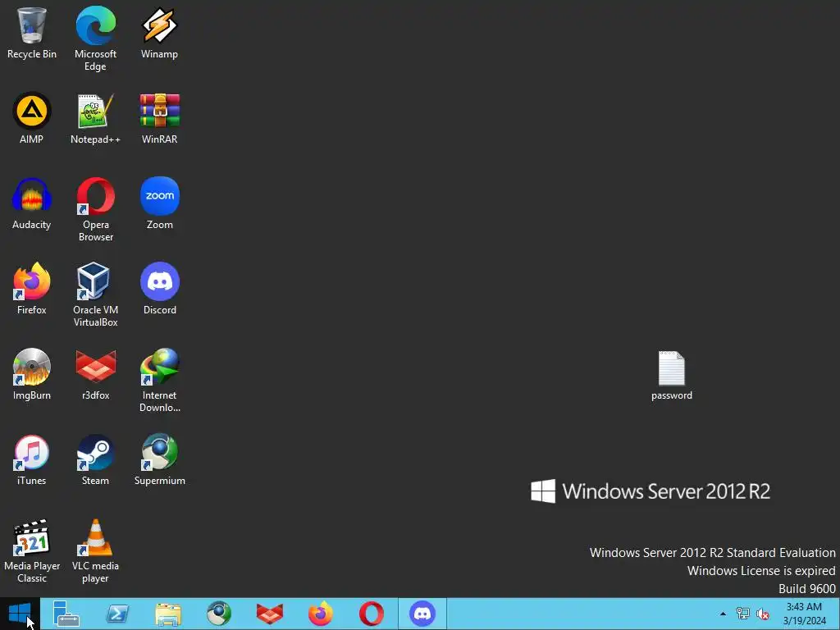Click the Supermium taskbar icon
The image size is (840, 630).
coord(219,614)
